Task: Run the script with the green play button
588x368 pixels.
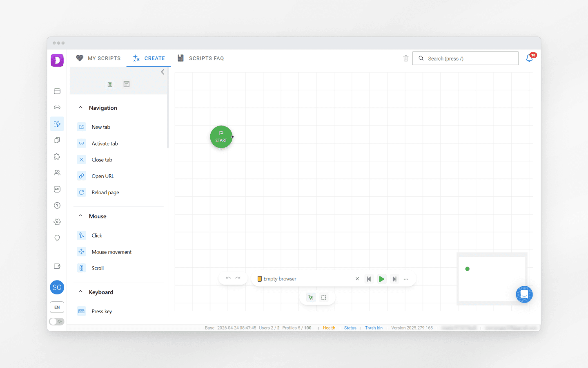Action: pos(381,279)
